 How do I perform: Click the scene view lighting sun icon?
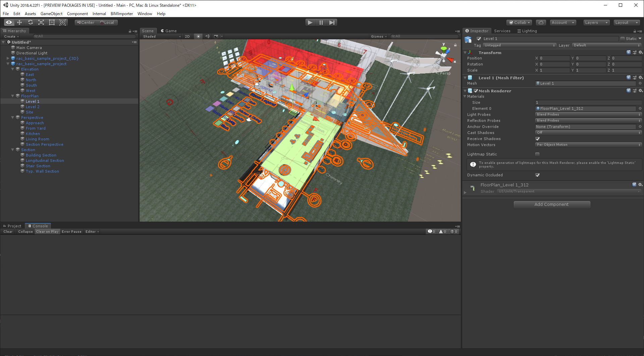pyautogui.click(x=198, y=36)
